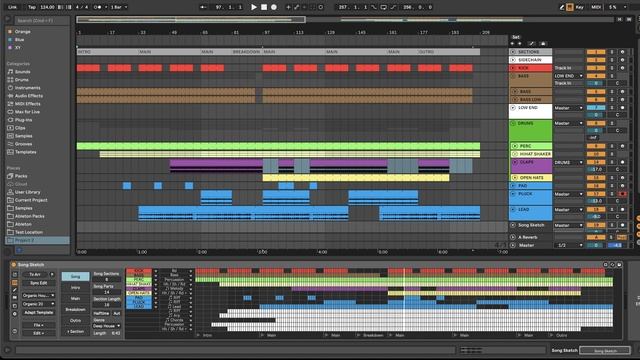This screenshot has width=640, height=360.
Task: Unfold the KICK track
Action: coord(513,68)
